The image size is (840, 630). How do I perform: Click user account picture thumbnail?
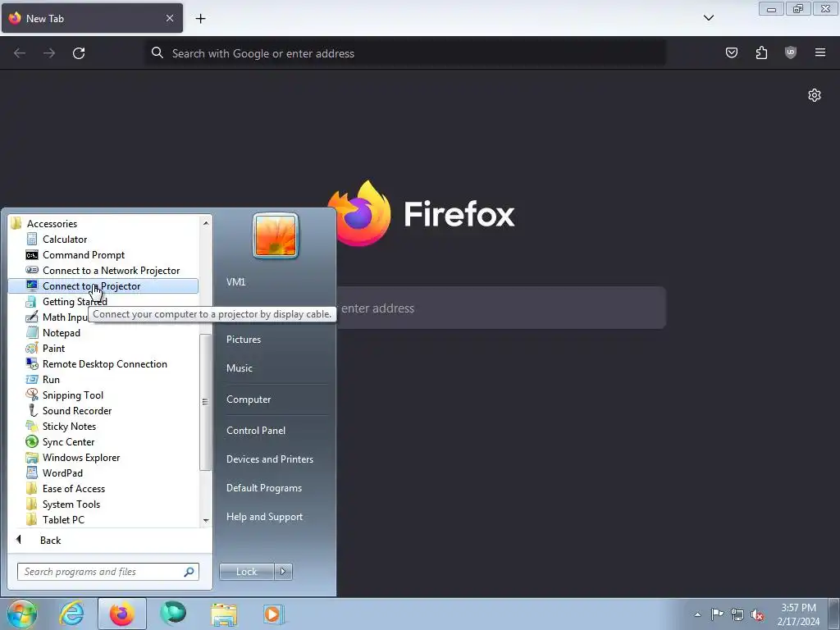click(x=276, y=235)
